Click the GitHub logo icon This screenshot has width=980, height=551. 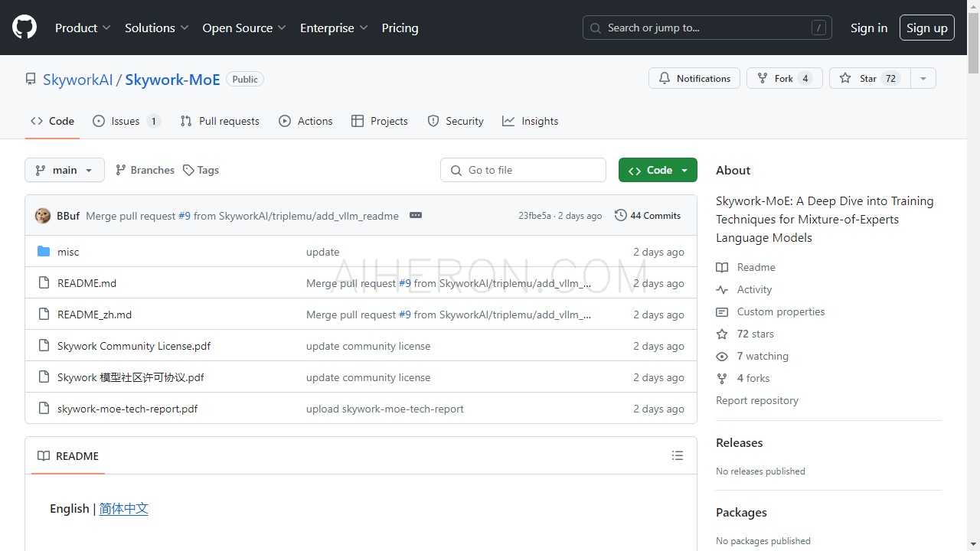(x=24, y=28)
